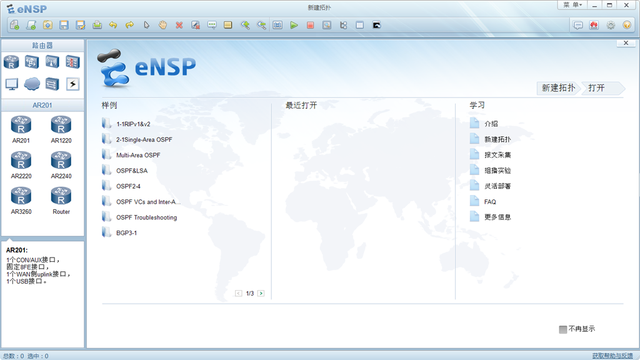Go to previous samples page arrow

238,293
